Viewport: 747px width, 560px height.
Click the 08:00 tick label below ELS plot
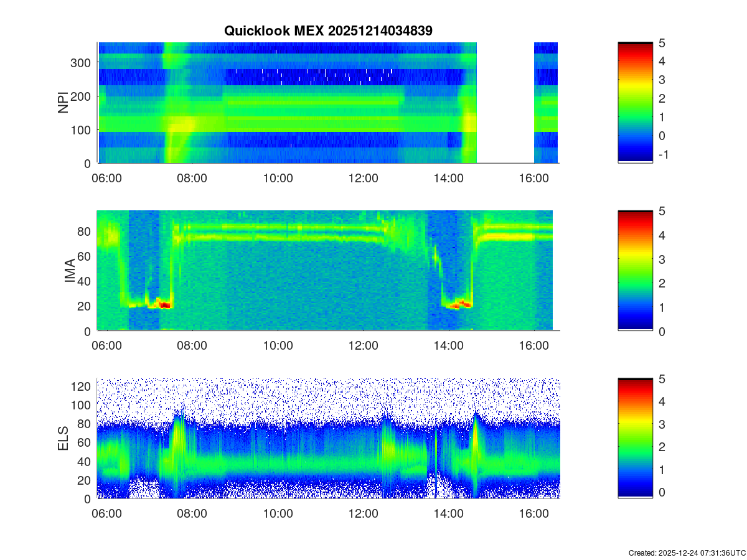coord(192,514)
